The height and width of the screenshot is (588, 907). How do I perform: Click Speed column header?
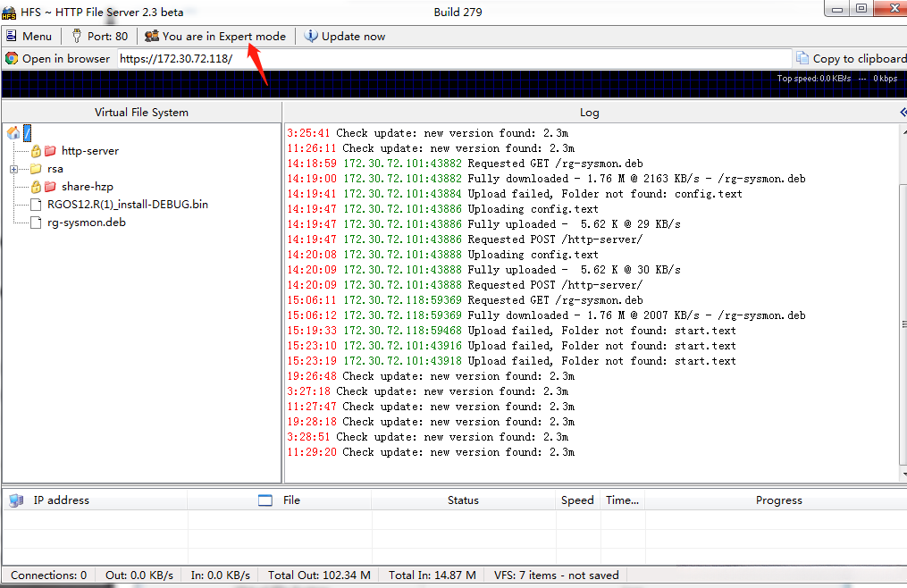pos(578,500)
